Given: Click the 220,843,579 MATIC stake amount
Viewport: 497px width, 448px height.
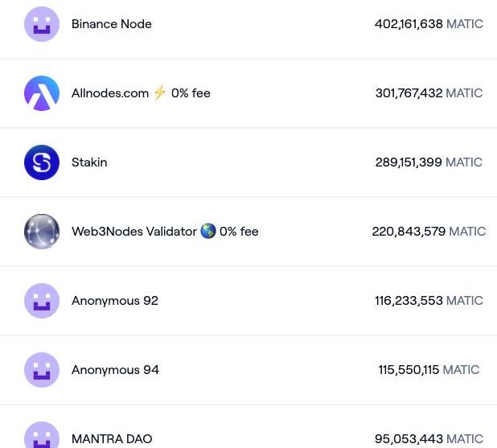Looking at the screenshot, I should tap(429, 232).
